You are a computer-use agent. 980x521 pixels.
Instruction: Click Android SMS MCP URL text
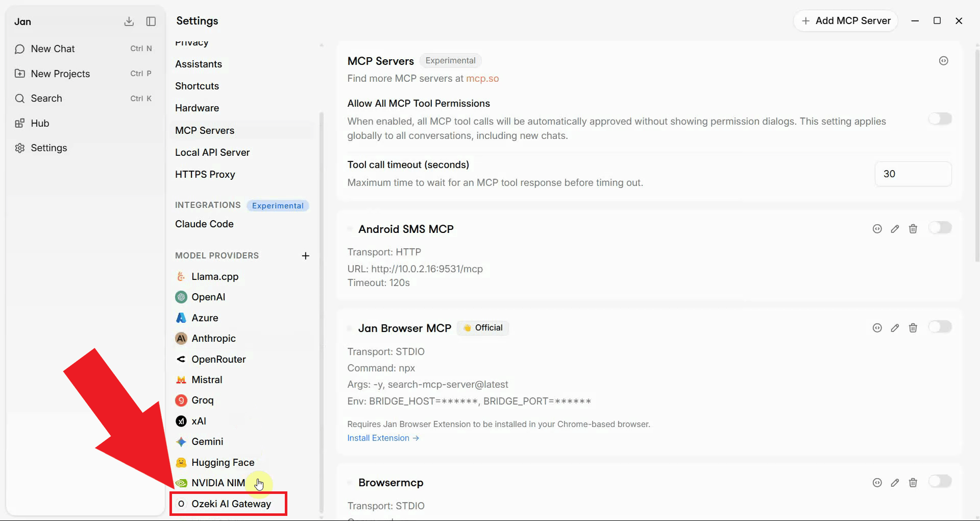[x=415, y=269]
